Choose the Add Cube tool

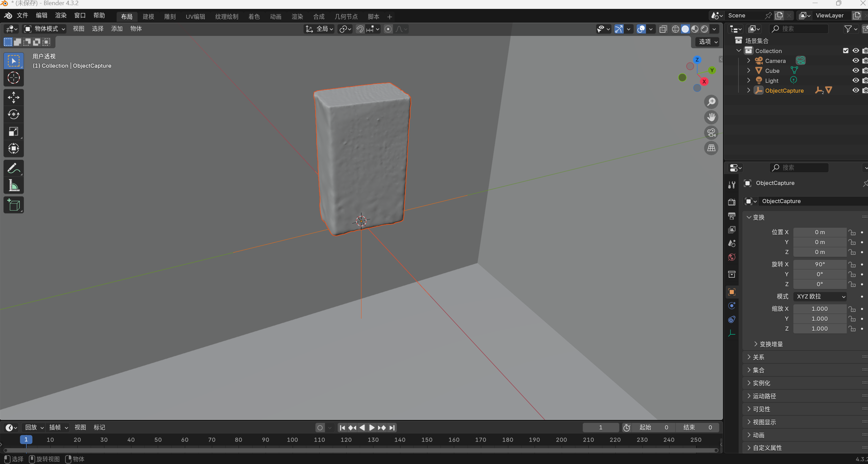(14, 205)
